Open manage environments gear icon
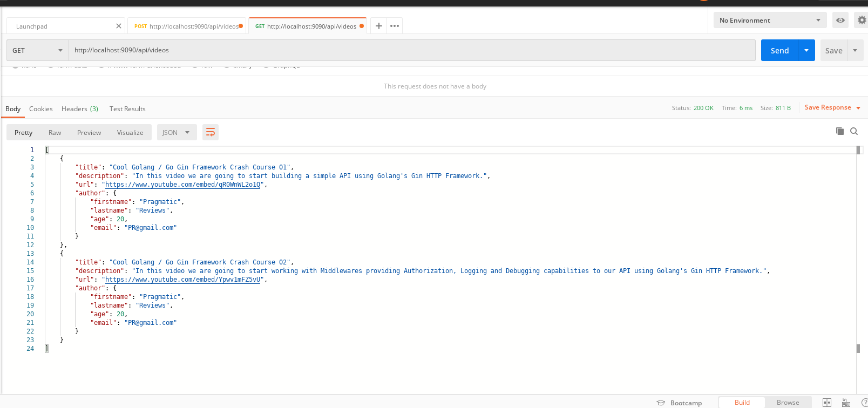 pyautogui.click(x=862, y=21)
